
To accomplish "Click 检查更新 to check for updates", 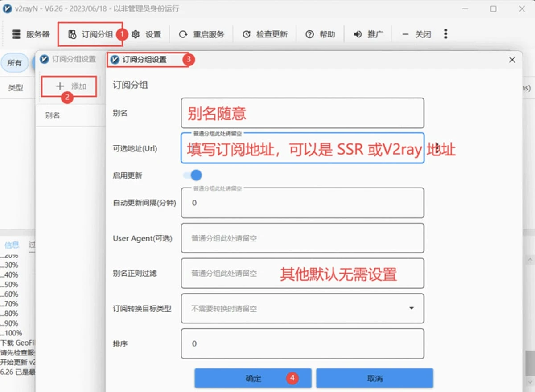I will coord(265,34).
